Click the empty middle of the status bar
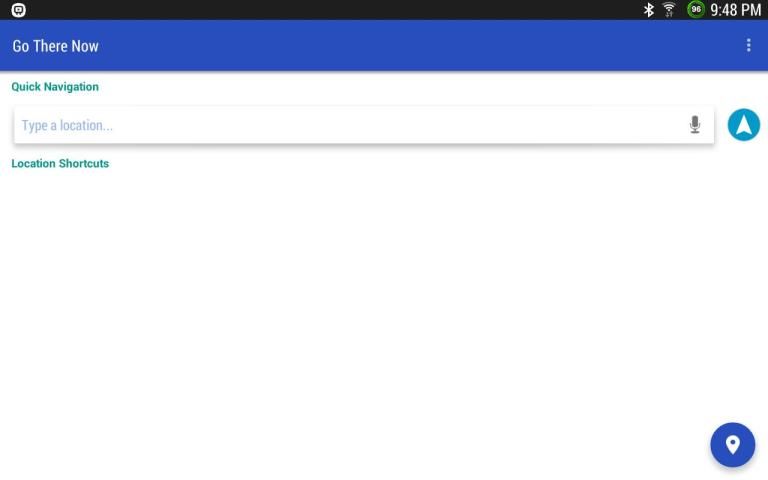 333,10
